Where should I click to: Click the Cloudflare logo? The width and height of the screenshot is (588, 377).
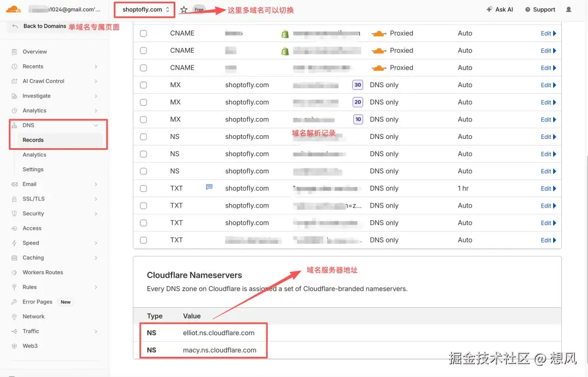(14, 9)
